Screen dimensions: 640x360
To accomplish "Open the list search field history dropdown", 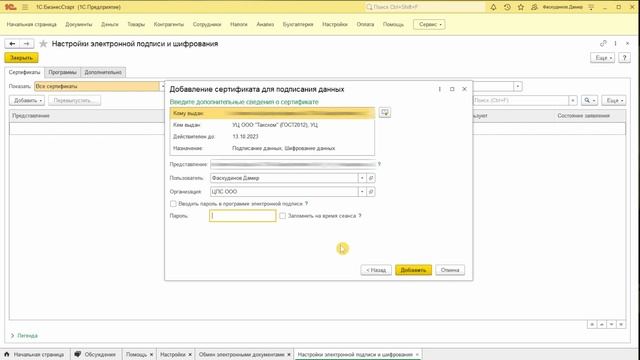I will click(573, 100).
